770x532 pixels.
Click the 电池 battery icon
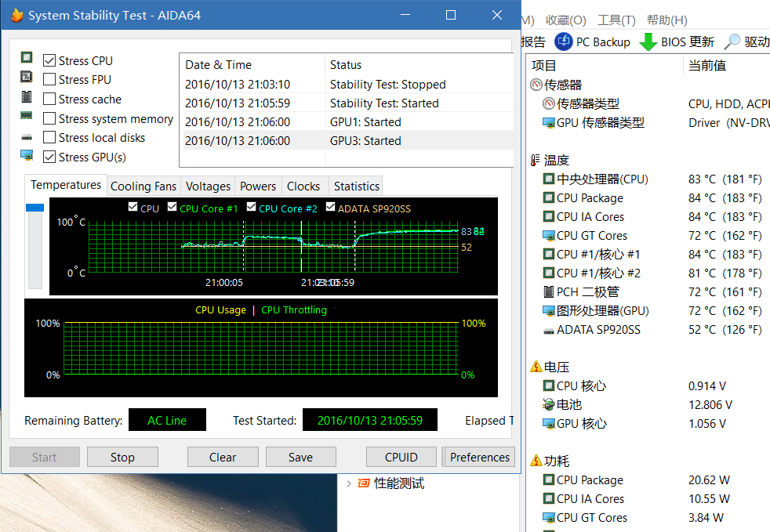tap(549, 404)
